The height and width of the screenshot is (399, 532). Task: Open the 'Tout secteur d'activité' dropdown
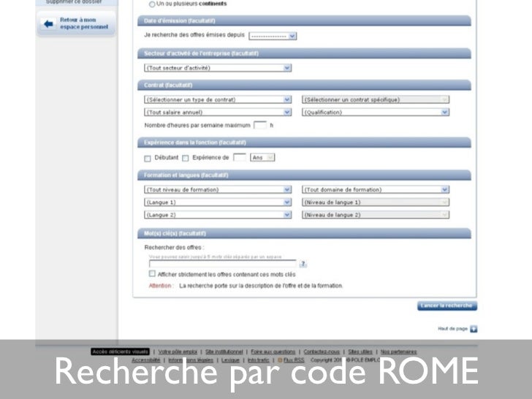(218, 68)
